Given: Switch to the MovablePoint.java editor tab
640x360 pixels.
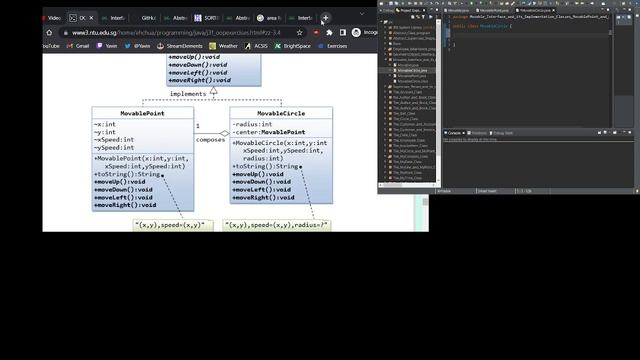Looking at the screenshot, I should (x=493, y=10).
